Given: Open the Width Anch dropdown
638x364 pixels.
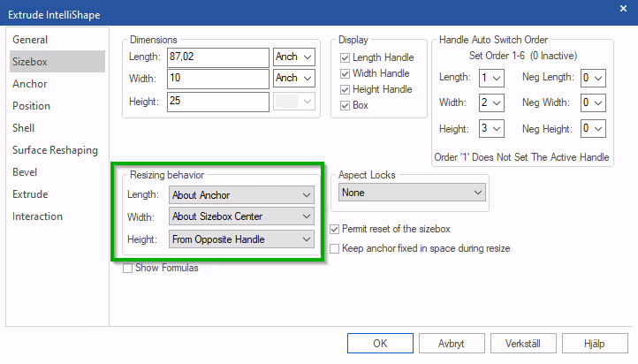Looking at the screenshot, I should coord(294,78).
